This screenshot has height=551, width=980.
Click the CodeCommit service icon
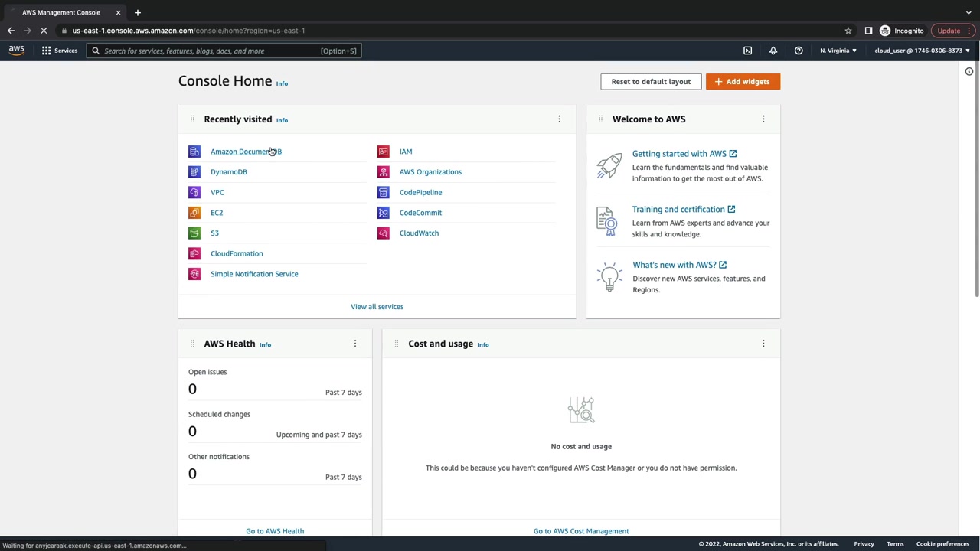click(383, 213)
